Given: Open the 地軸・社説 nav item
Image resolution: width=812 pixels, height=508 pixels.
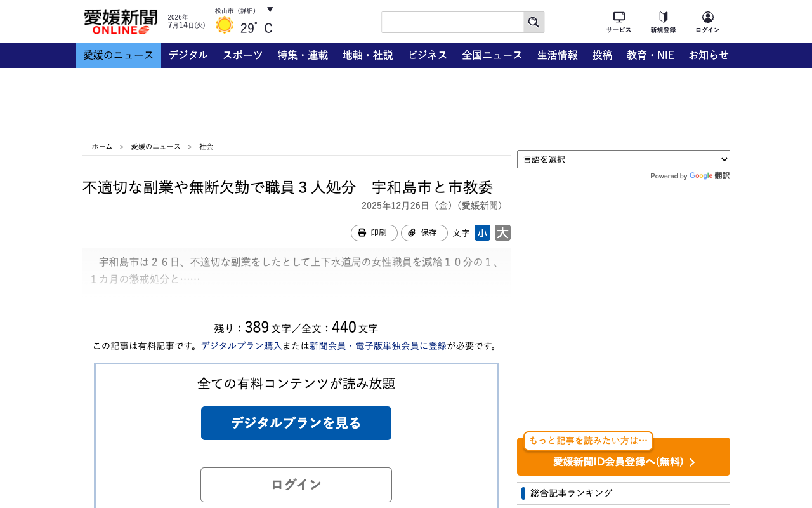Looking at the screenshot, I should [x=368, y=55].
